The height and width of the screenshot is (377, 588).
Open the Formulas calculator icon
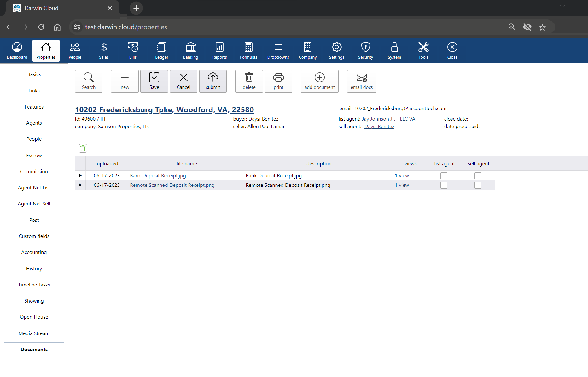click(x=248, y=50)
